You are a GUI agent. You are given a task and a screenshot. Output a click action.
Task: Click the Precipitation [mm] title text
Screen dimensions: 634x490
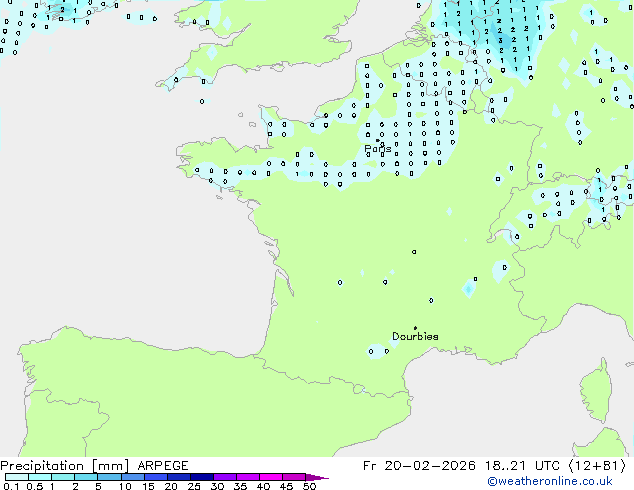[x=64, y=466]
